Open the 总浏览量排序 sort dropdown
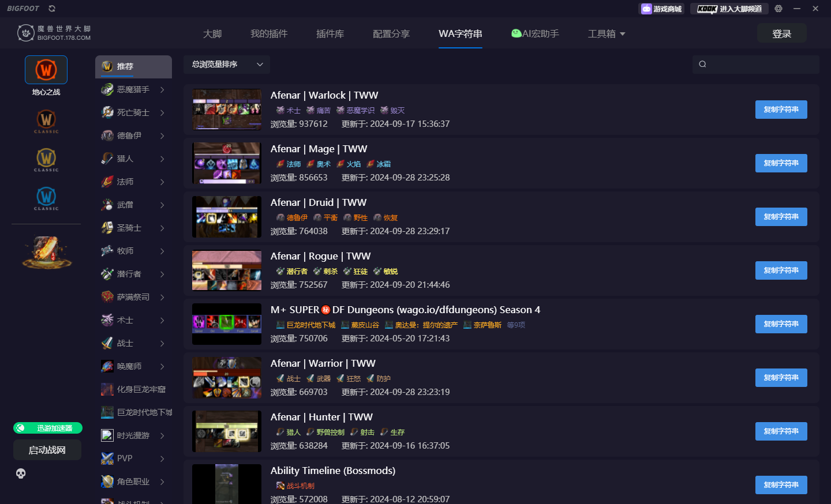Image resolution: width=831 pixels, height=504 pixels. click(x=227, y=65)
